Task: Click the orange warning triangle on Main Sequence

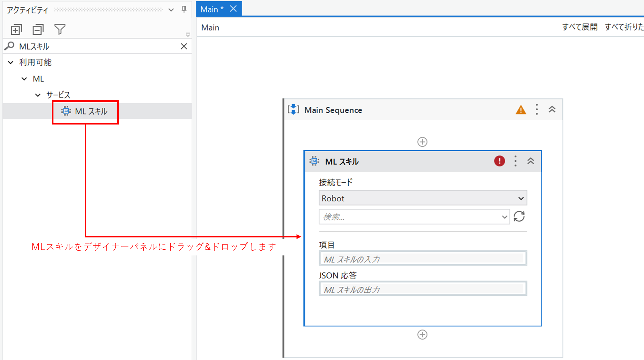Action: point(521,110)
